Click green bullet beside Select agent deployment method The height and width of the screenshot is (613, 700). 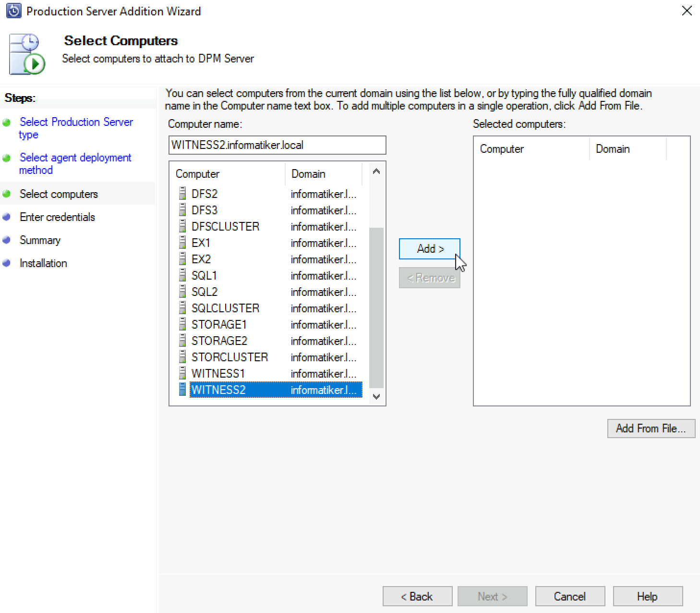7,158
